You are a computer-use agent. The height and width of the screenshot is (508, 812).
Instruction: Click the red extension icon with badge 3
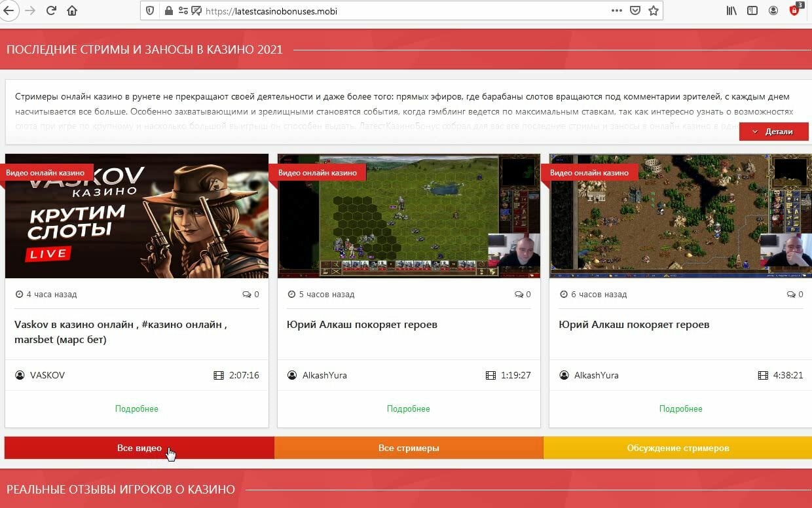pyautogui.click(x=794, y=10)
